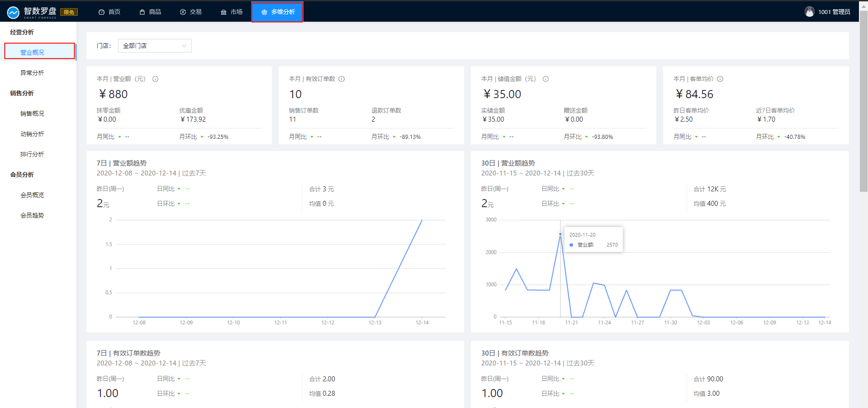Viewport: 868px width, 408px height.
Task: Click the info icon beside 储值金额
Action: point(545,79)
